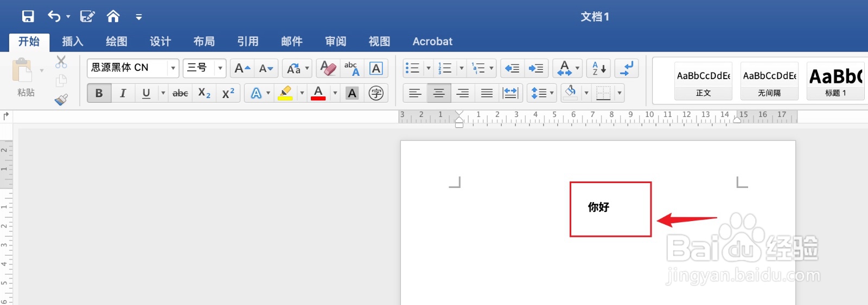Click the numbered list icon
Screen dimensions: 868x305
445,68
